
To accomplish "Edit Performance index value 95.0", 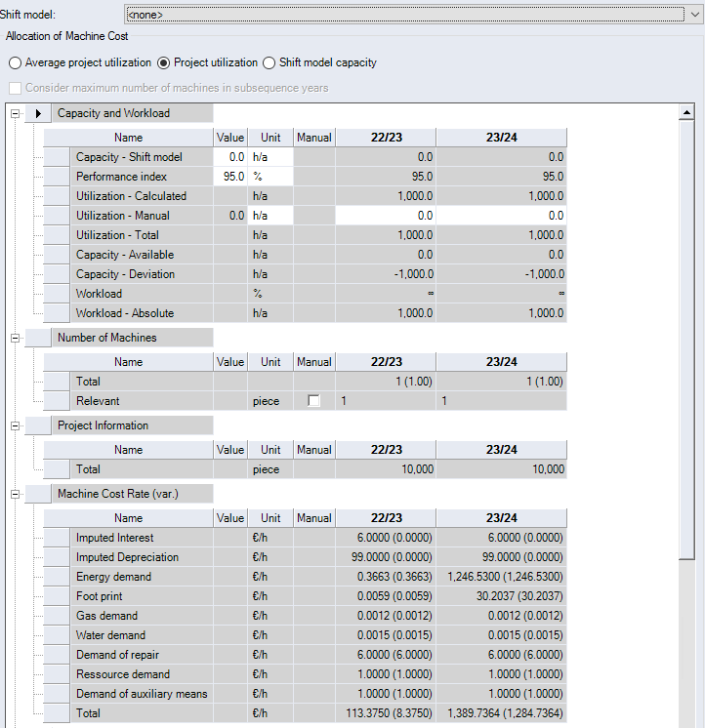I will point(230,177).
